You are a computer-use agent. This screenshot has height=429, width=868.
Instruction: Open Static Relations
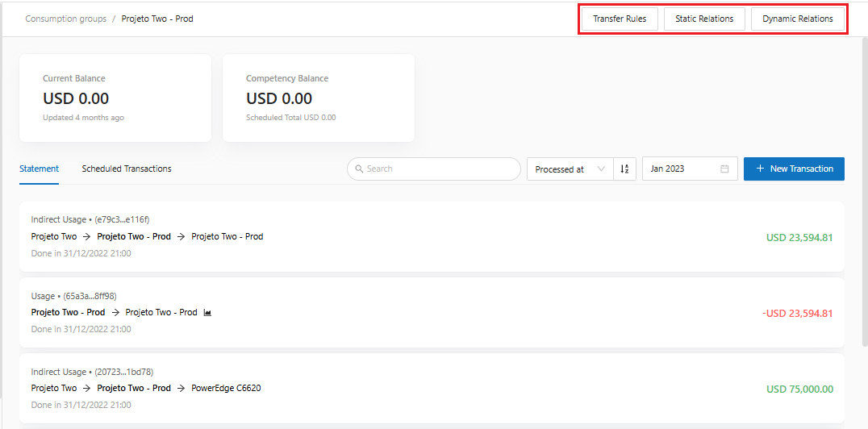pos(704,19)
